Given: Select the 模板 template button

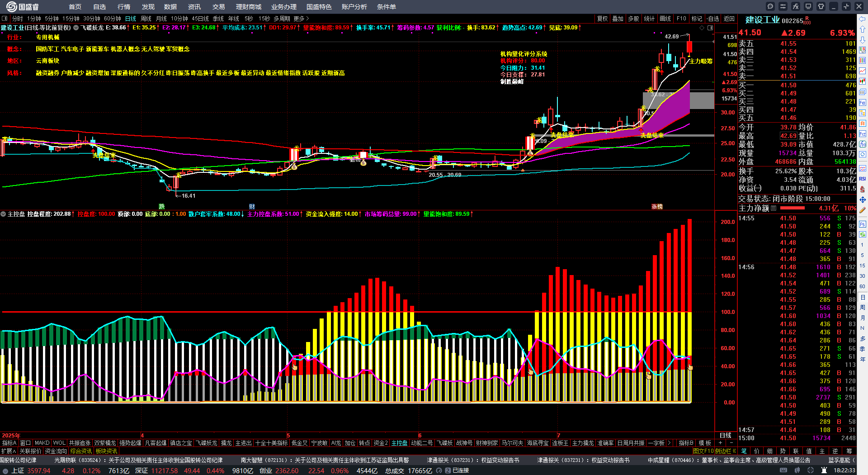Looking at the screenshot, I should pos(705,443).
